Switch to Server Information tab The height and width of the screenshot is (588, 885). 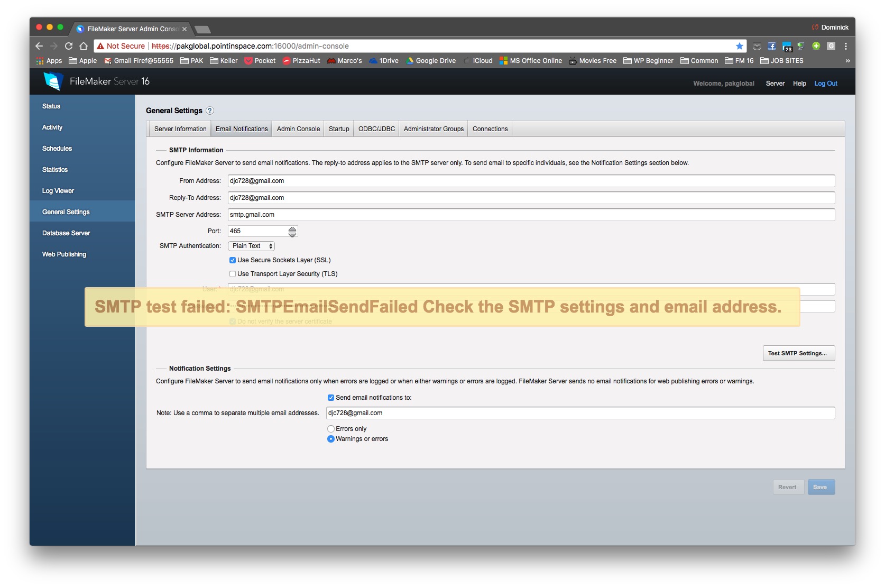point(180,129)
